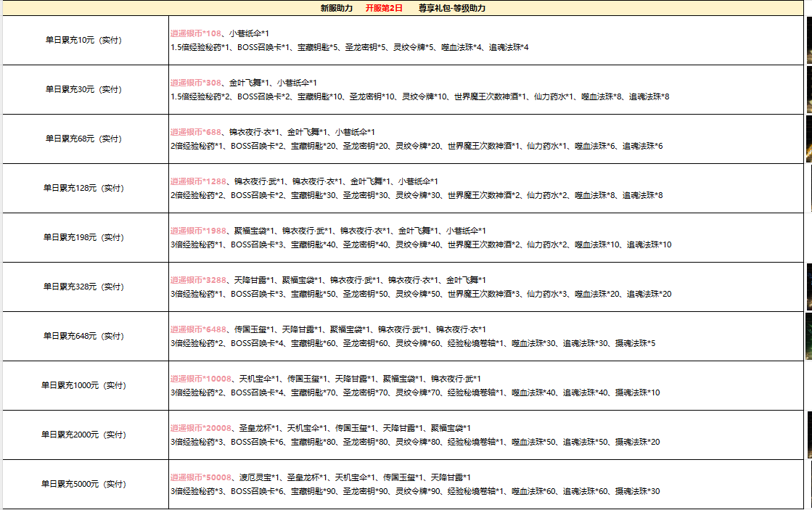Select the 单日累充10元 tier cell

coord(83,40)
